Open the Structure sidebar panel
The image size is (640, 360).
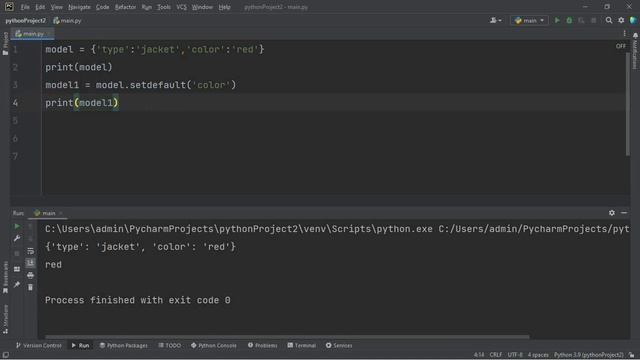click(5, 319)
